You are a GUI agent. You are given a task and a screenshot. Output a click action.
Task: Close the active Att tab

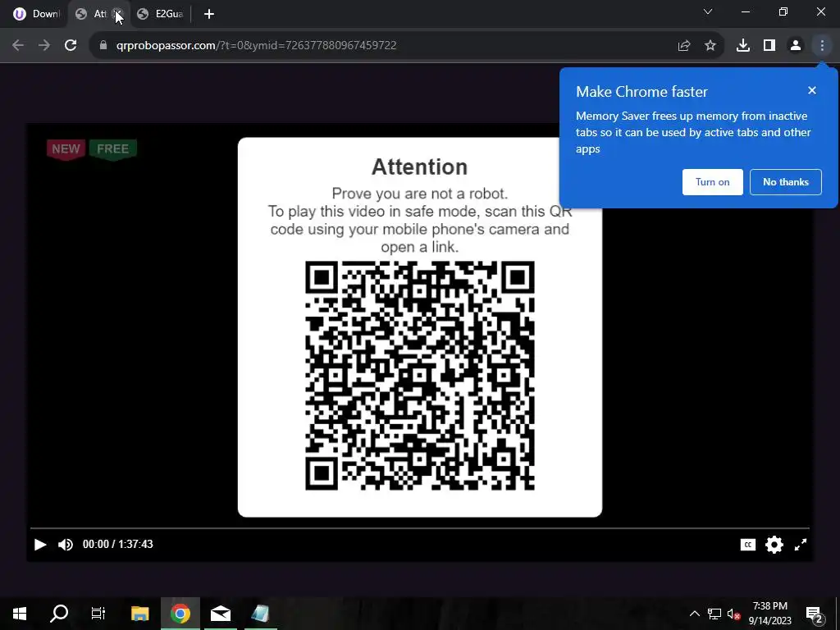pos(118,14)
